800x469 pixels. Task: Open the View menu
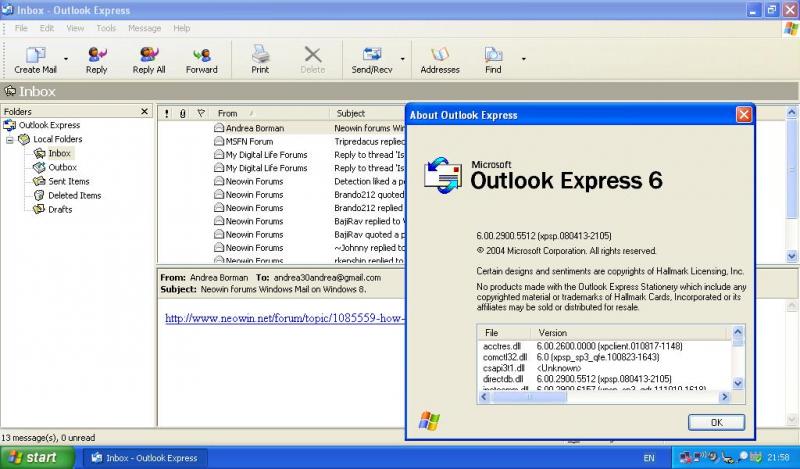75,28
